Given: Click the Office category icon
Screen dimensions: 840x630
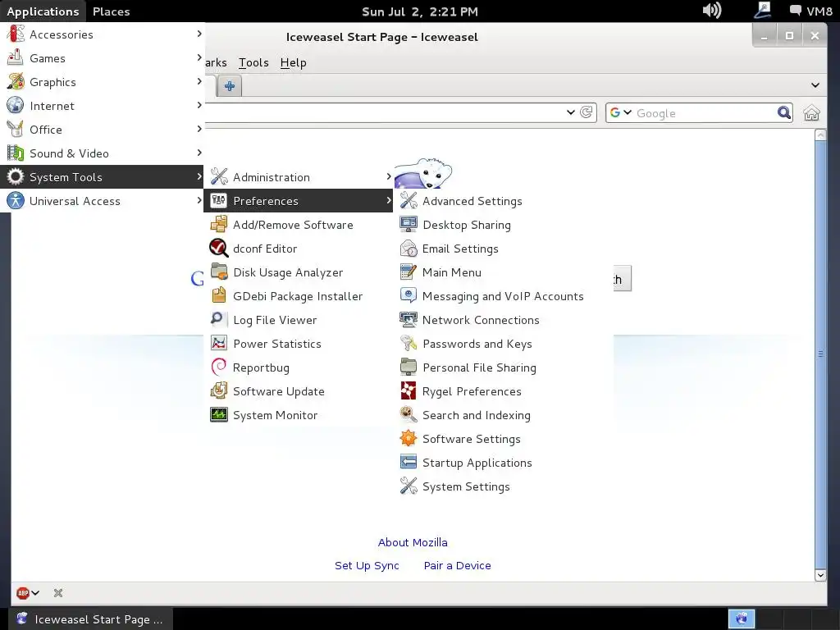Looking at the screenshot, I should tap(16, 129).
